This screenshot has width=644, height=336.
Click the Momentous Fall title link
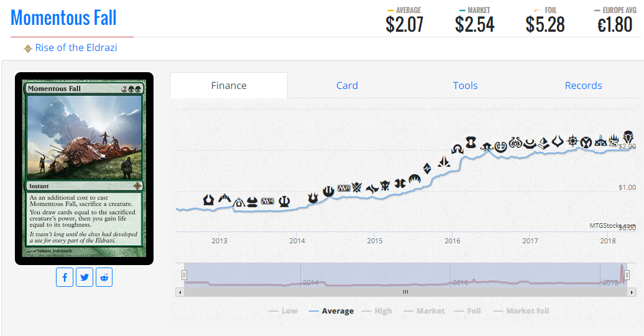point(63,17)
